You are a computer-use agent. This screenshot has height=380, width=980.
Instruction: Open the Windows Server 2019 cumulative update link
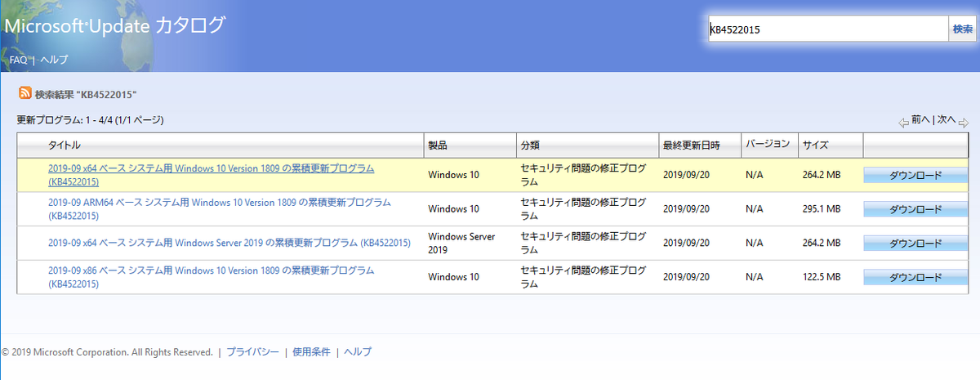point(229,243)
